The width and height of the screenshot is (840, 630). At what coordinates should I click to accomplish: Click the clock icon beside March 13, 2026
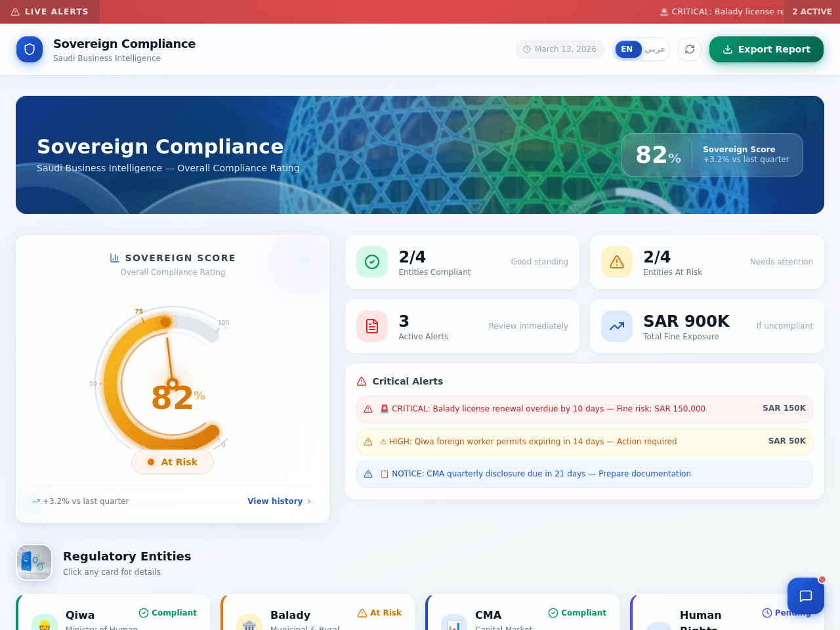tap(527, 49)
